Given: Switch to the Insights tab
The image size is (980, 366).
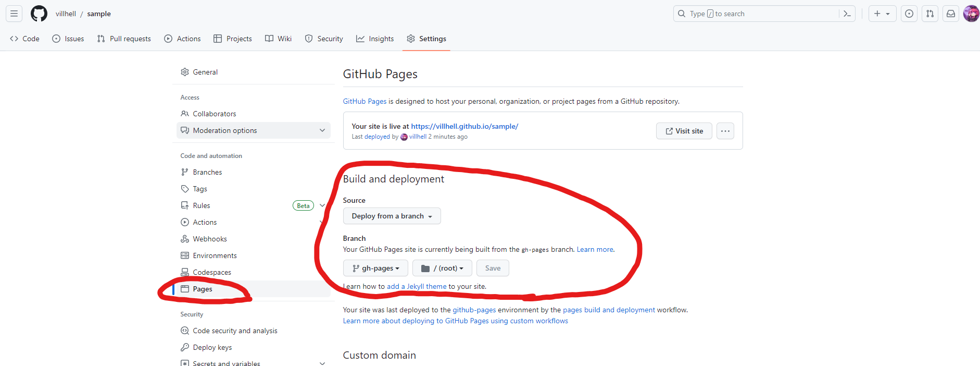Looking at the screenshot, I should pyautogui.click(x=375, y=39).
